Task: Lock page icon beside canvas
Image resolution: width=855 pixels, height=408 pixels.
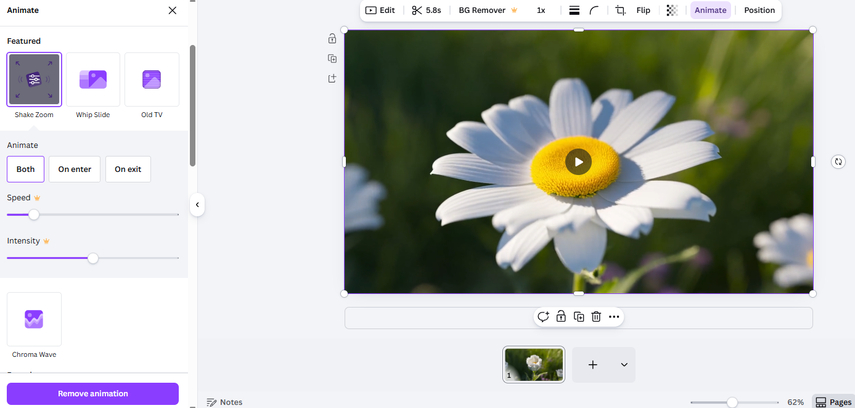Action: pos(332,39)
